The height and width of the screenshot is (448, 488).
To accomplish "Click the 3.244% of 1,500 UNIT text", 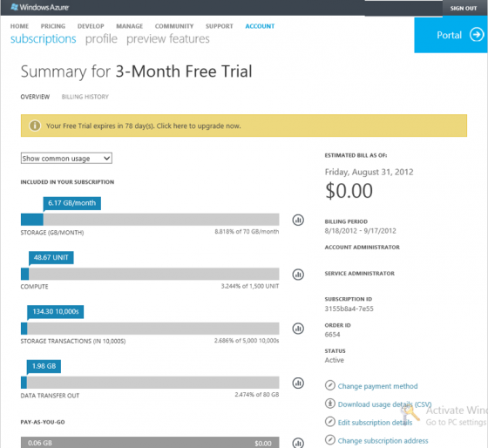I will (250, 286).
